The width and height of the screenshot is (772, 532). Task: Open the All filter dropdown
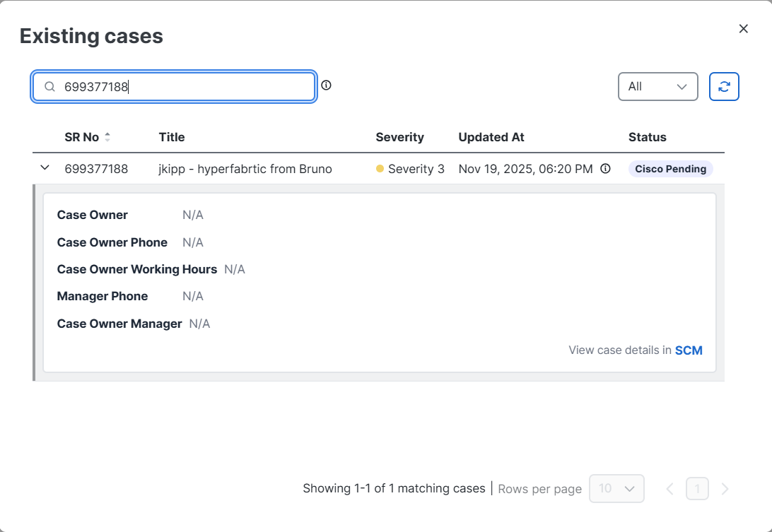(x=657, y=87)
